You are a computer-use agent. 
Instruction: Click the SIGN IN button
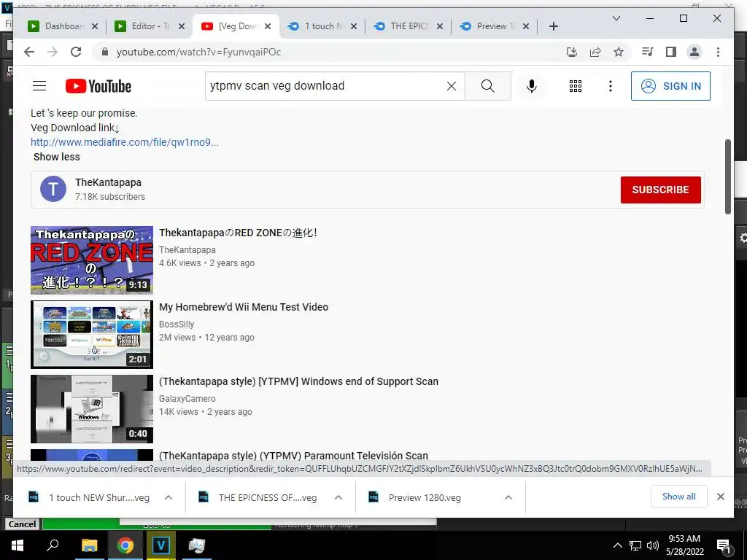(670, 86)
